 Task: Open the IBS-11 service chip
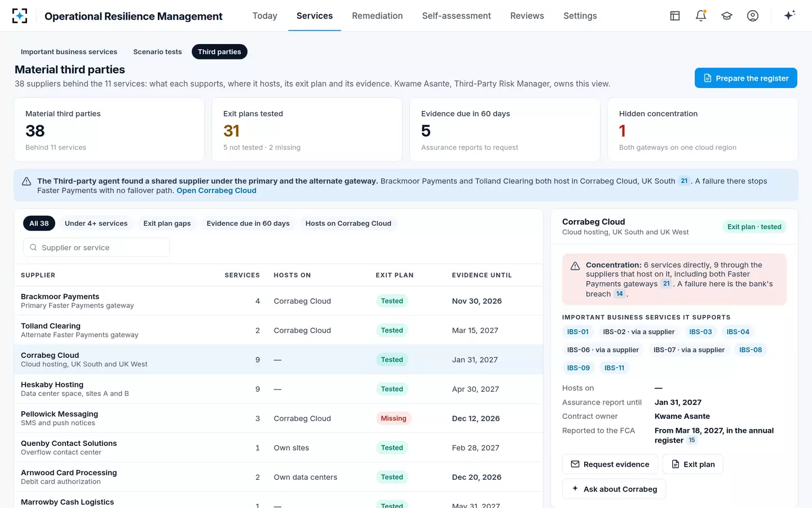(614, 368)
